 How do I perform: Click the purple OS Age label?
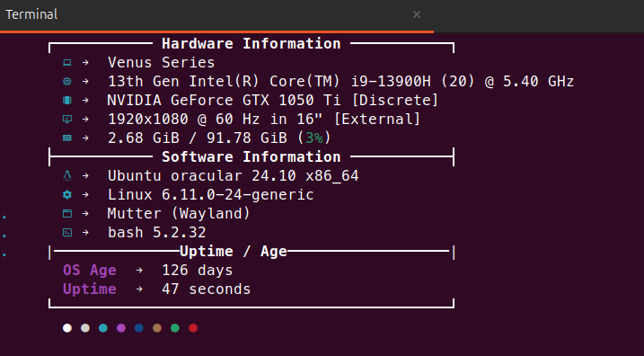pyautogui.click(x=90, y=271)
